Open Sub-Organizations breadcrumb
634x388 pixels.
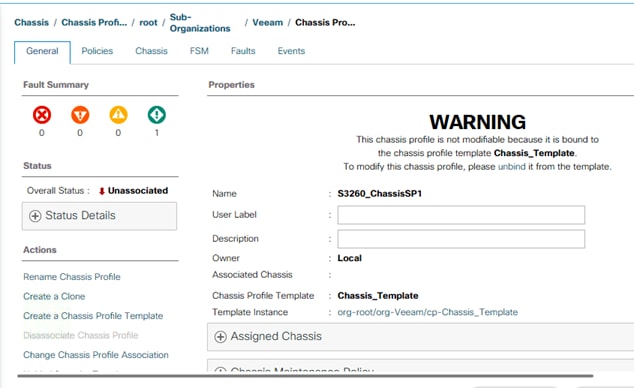tap(200, 23)
